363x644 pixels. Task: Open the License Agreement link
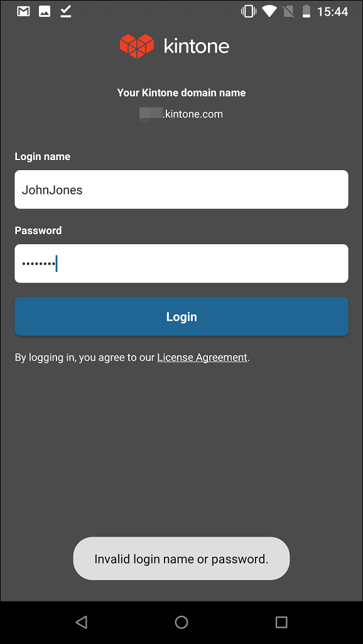pos(202,357)
